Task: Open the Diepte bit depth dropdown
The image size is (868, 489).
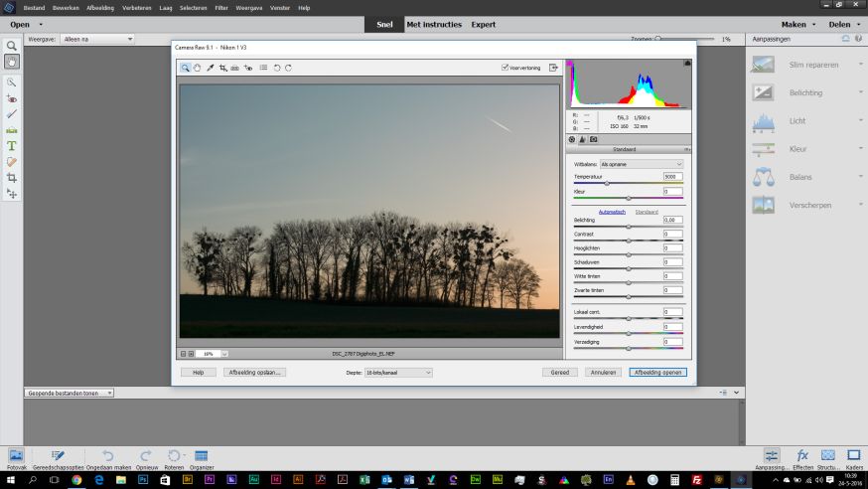Action: tap(400, 372)
